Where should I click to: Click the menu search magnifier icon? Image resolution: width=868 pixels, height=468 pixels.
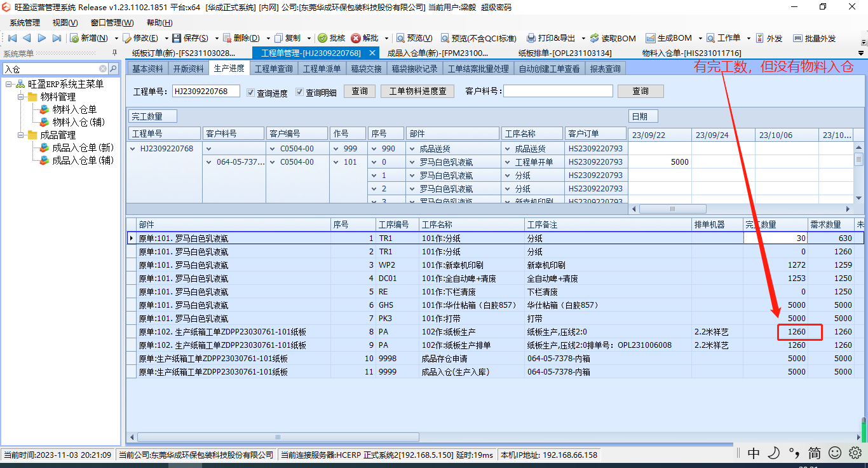[113, 69]
